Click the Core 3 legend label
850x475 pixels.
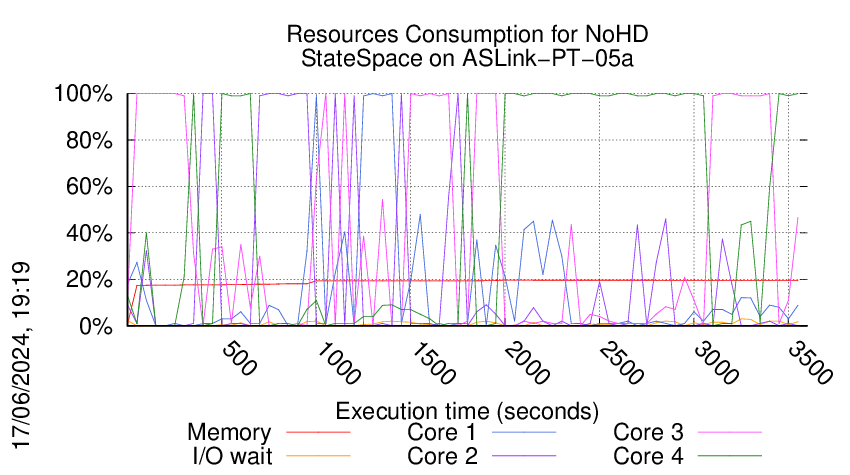tap(648, 432)
